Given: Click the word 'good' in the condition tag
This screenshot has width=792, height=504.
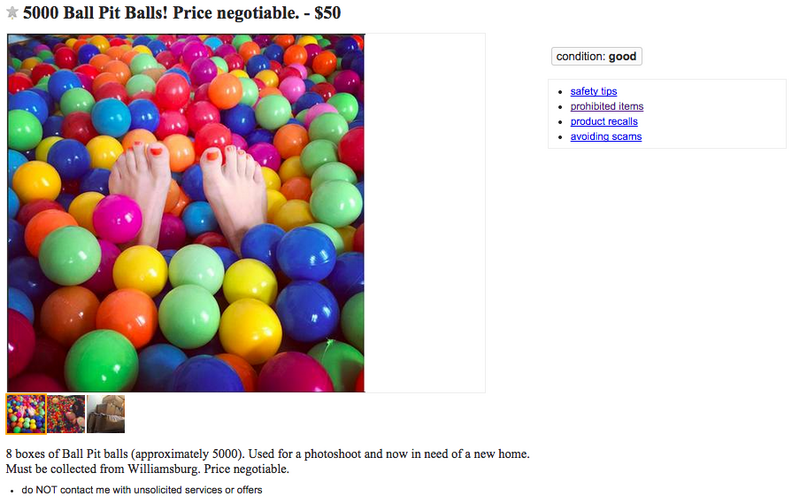Looking at the screenshot, I should point(622,57).
